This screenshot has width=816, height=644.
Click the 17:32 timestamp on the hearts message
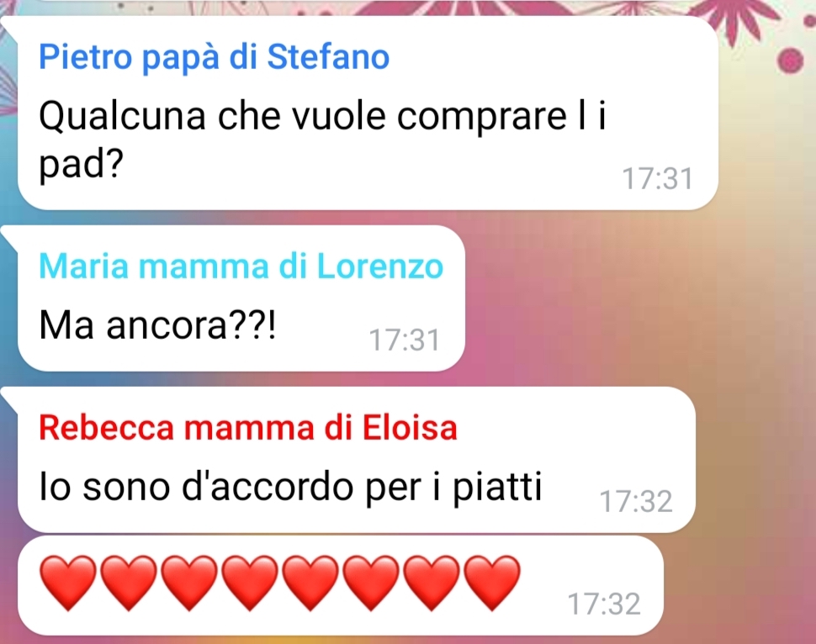coord(604,604)
